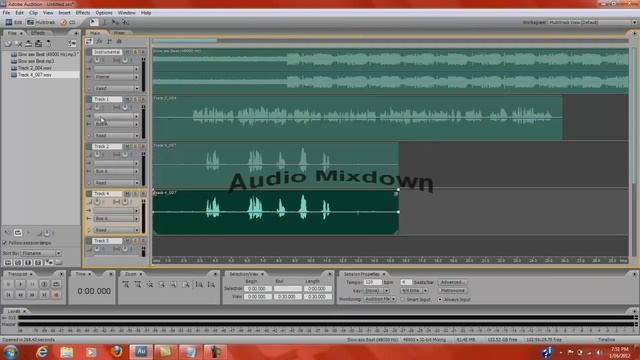Click Go to Beginning transport button
Viewport: 640px width, 360px height.
(8, 295)
